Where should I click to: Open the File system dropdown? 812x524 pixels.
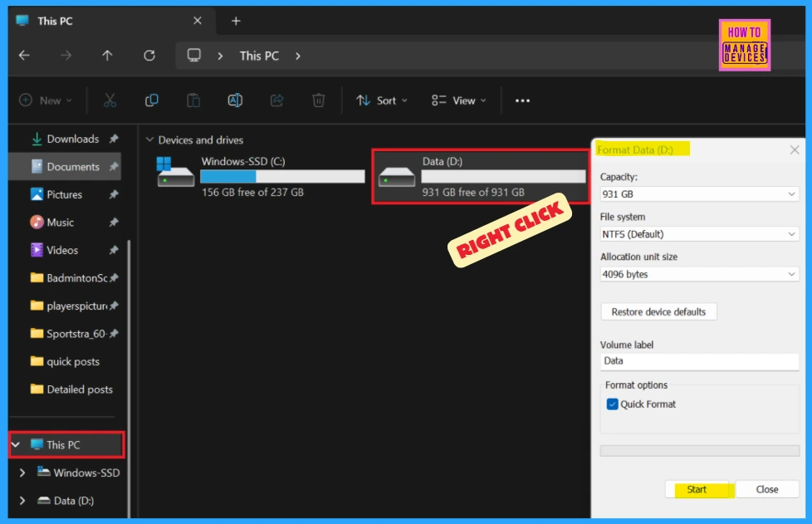point(699,234)
